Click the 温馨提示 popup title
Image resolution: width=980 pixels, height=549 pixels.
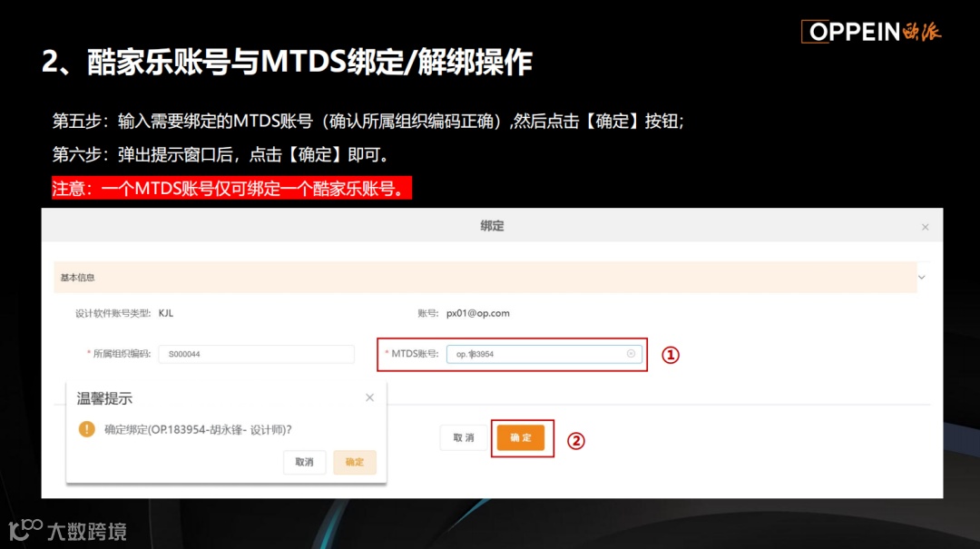point(104,398)
